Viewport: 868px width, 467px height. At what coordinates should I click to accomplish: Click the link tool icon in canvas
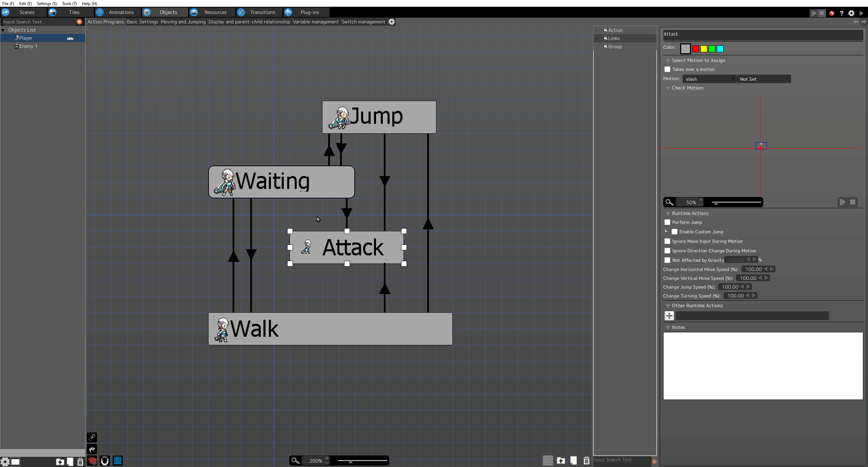92,437
